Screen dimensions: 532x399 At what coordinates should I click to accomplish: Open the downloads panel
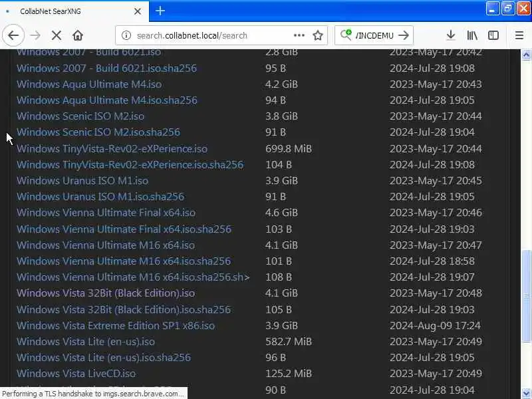point(451,35)
